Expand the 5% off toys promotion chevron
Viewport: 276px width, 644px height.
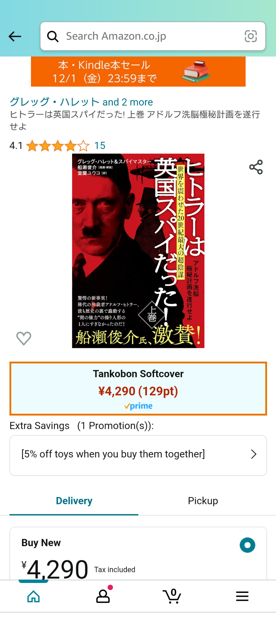pos(254,454)
